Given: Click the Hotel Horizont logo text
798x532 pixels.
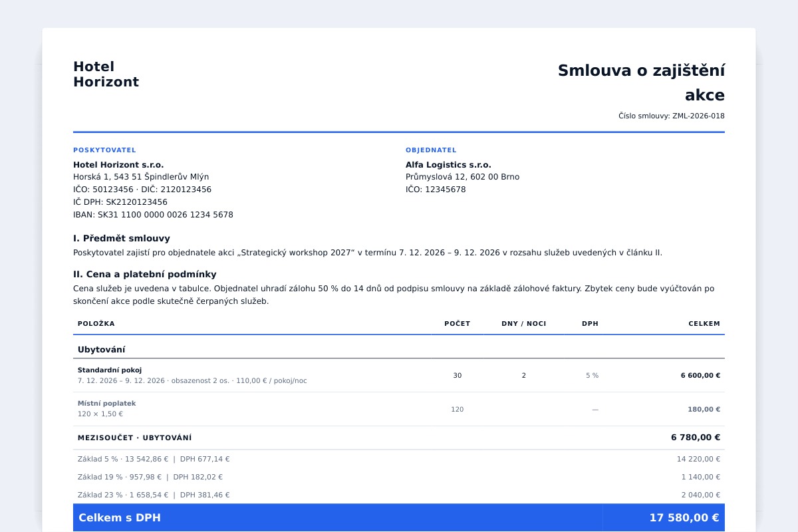Looking at the screenshot, I should pyautogui.click(x=106, y=74).
